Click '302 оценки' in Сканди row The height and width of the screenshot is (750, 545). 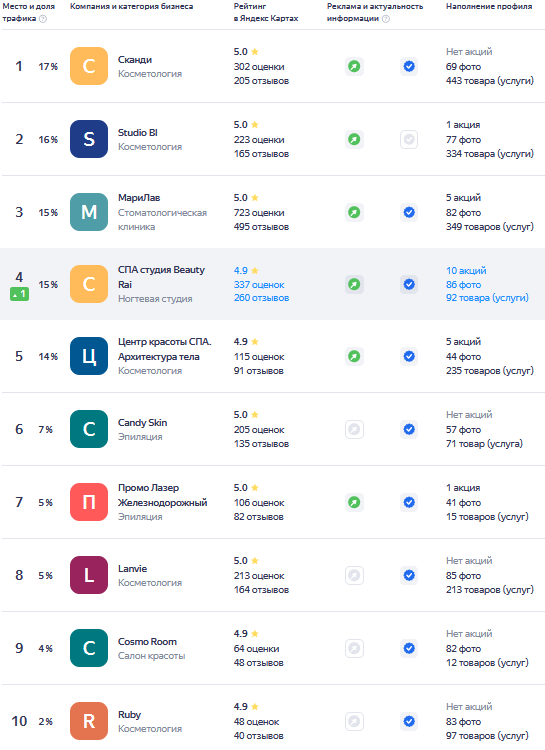click(x=259, y=67)
